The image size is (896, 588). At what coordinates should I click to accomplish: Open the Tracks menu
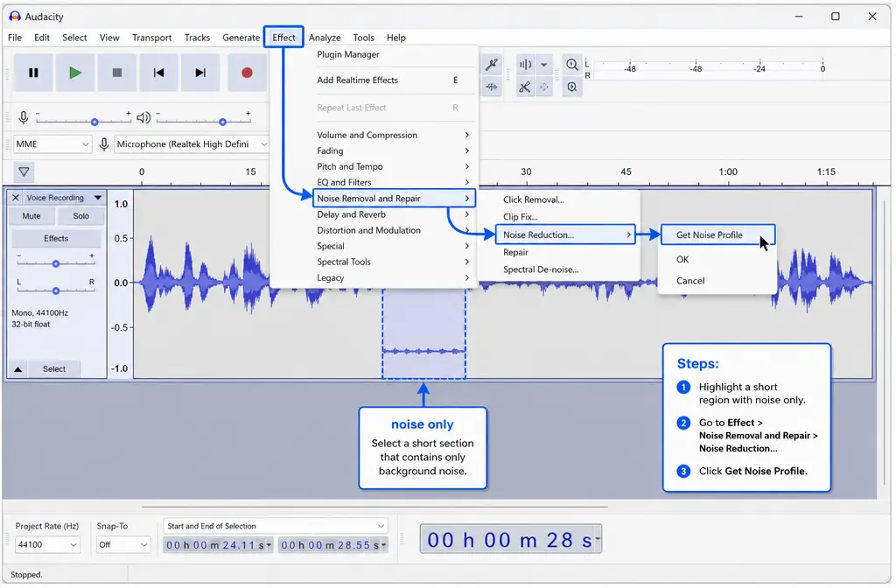pos(197,38)
